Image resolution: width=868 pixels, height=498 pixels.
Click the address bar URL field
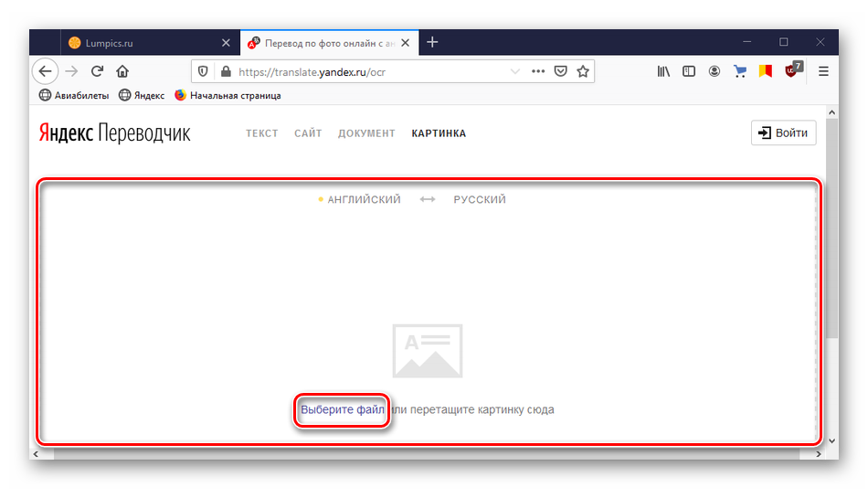[x=365, y=71]
